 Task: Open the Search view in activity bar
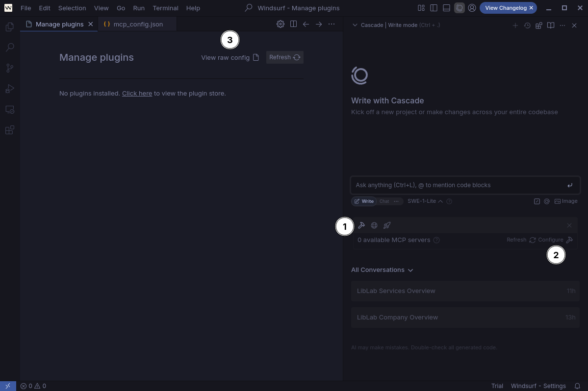[10, 47]
